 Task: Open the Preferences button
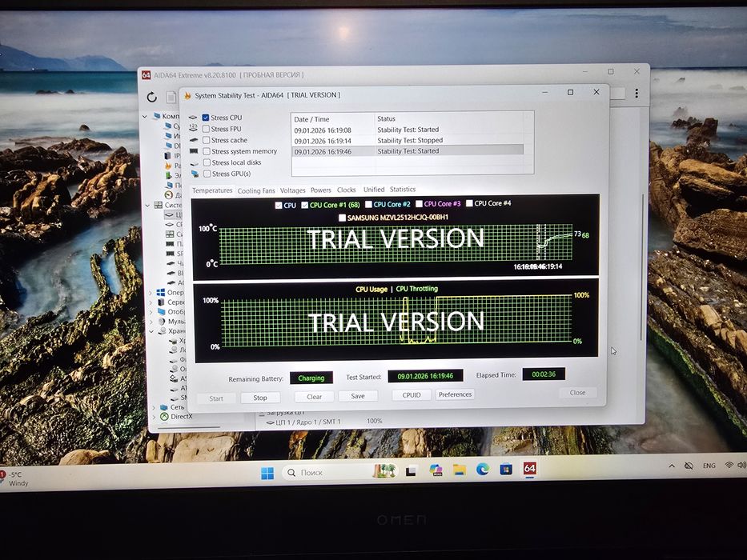click(x=455, y=394)
